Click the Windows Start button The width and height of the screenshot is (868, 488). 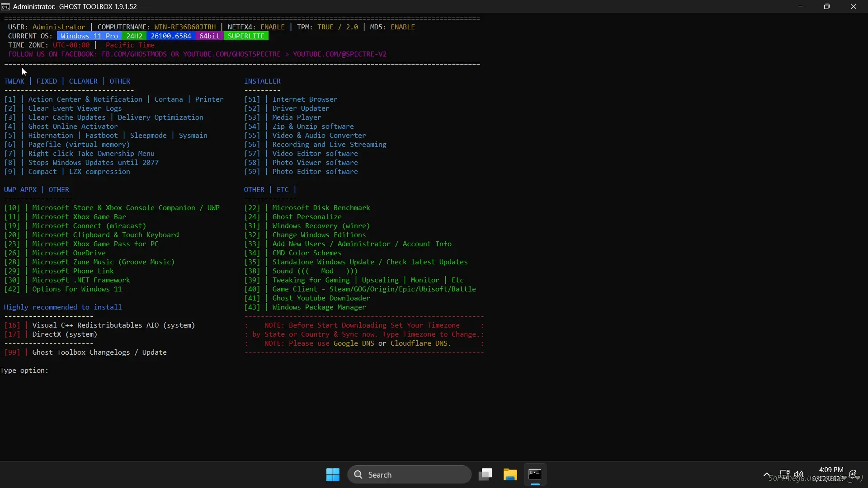(x=333, y=474)
